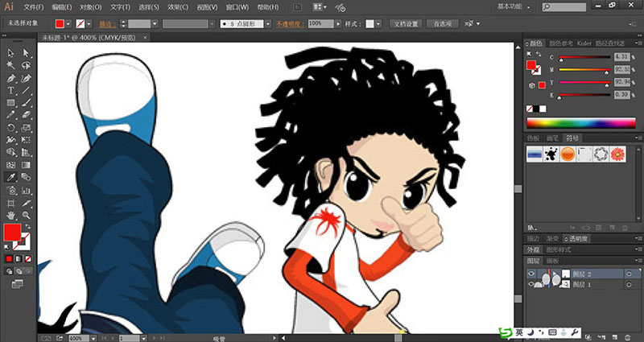The height and width of the screenshot is (342, 644).
Task: Open fill color dropdown in control bar
Action: 68,24
